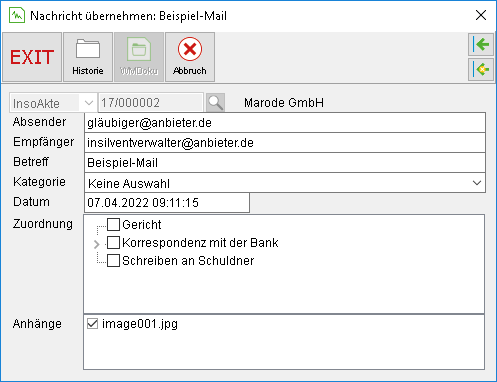Edit the Betreff field Beispiel-Mail
497x382 pixels.
pyautogui.click(x=285, y=163)
